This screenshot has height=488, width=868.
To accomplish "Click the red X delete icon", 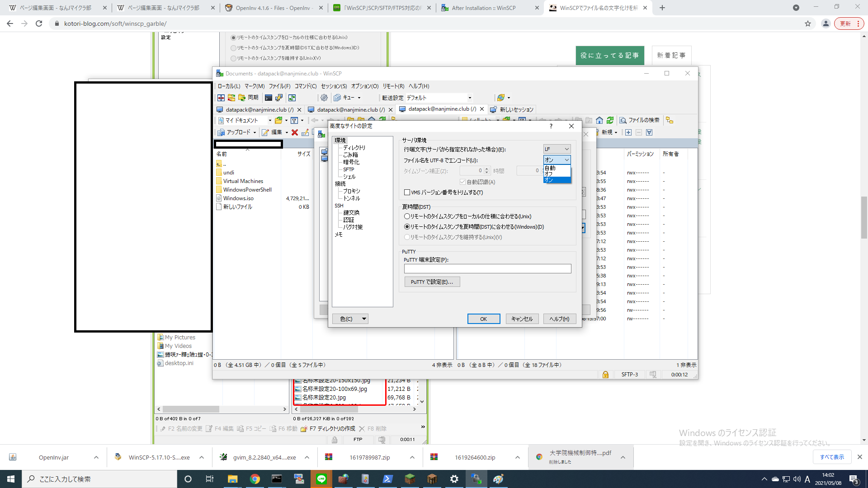I will (295, 132).
